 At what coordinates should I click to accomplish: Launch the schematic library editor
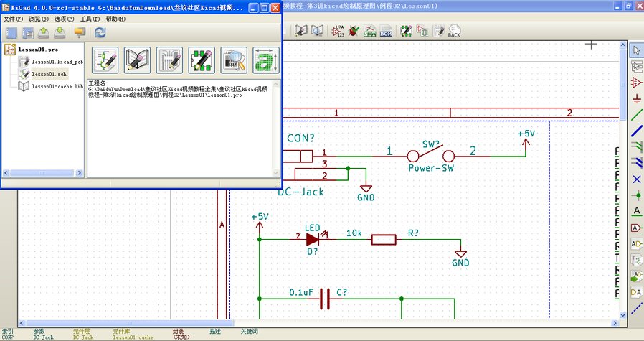138,60
